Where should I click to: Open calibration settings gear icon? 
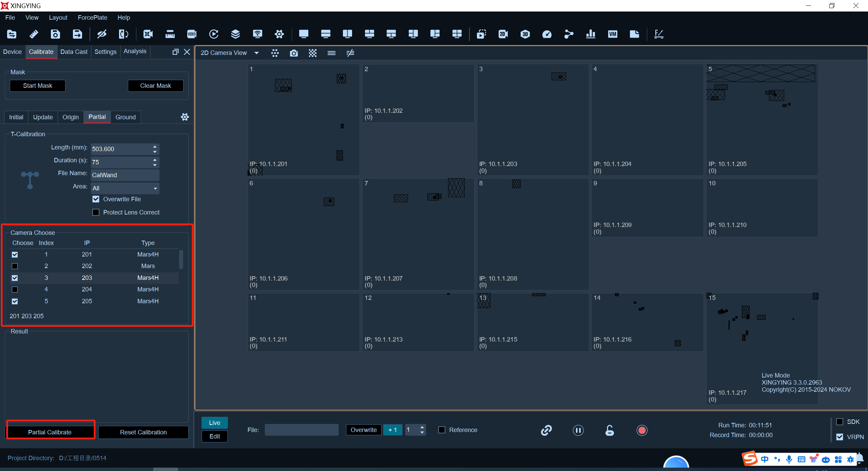coord(185,117)
